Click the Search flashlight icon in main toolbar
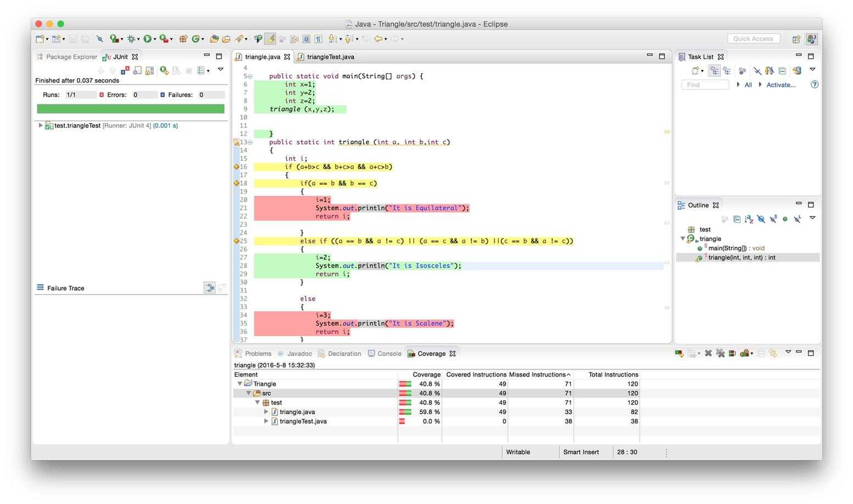This screenshot has width=853, height=504. pyautogui.click(x=239, y=38)
